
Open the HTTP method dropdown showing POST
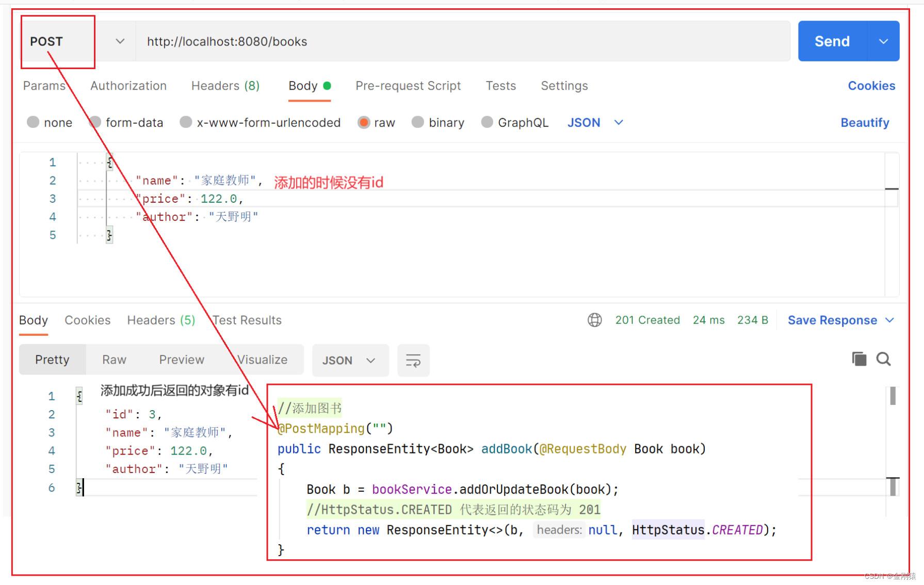point(78,41)
